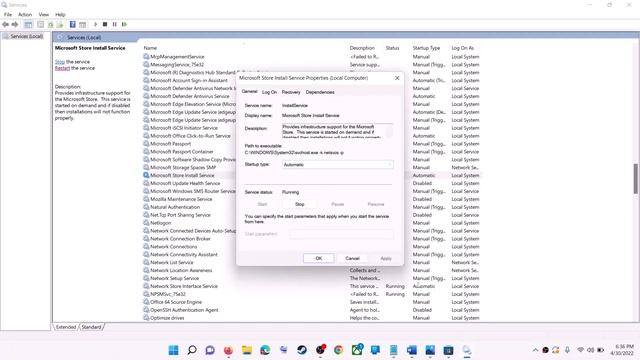This screenshot has width=640, height=360.
Task: Open Search from the taskbar
Action: coord(192,350)
